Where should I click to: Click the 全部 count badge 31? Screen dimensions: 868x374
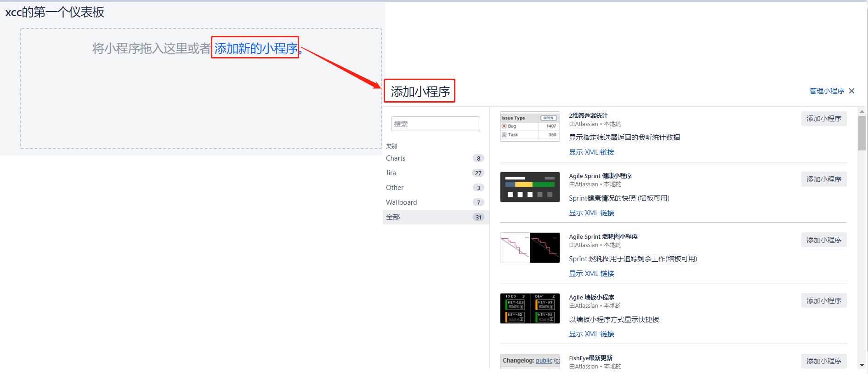coord(478,217)
